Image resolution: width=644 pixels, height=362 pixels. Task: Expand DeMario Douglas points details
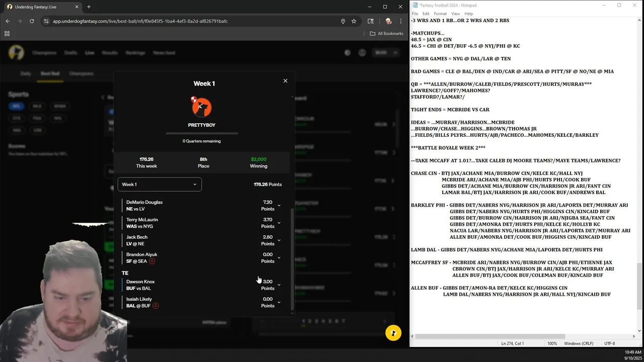pos(279,206)
